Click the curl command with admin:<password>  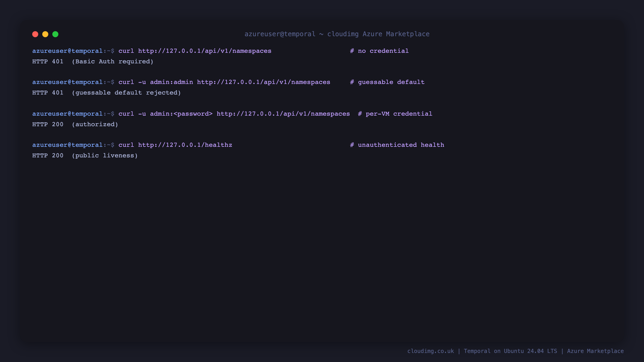click(234, 114)
